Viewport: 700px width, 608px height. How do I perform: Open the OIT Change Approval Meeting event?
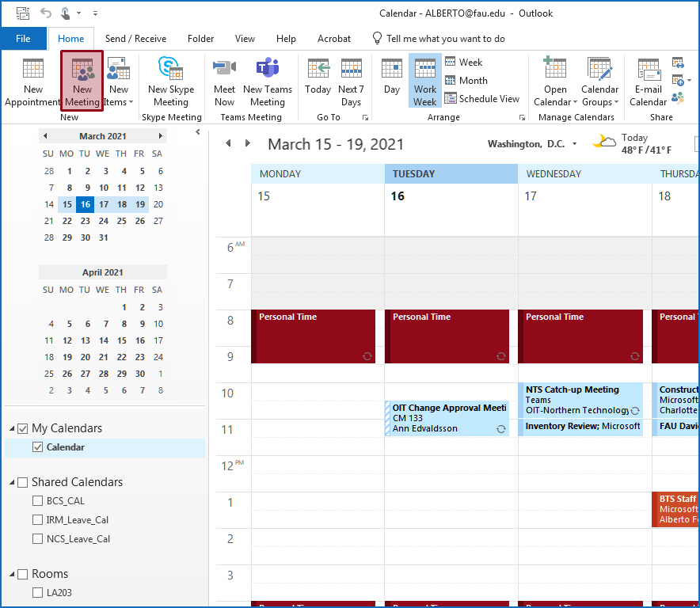[x=448, y=418]
